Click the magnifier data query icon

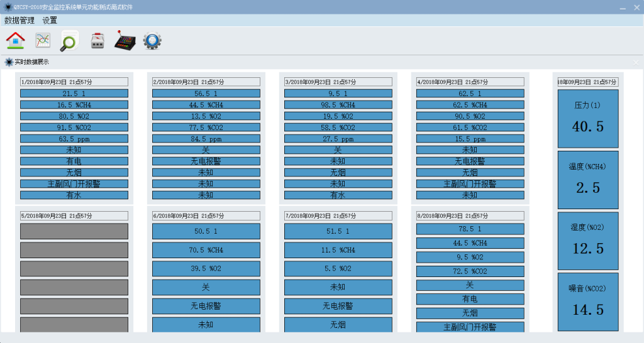click(x=69, y=41)
